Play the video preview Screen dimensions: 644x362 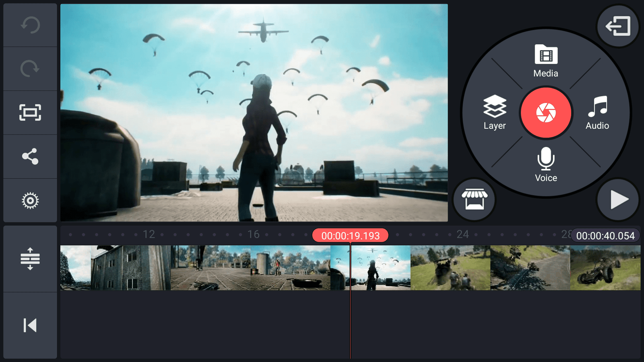tap(618, 200)
